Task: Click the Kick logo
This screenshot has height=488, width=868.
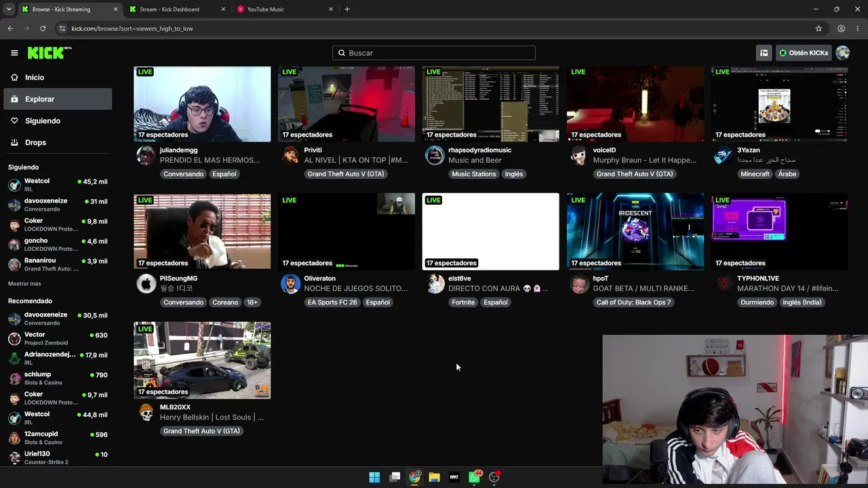Action: (50, 53)
